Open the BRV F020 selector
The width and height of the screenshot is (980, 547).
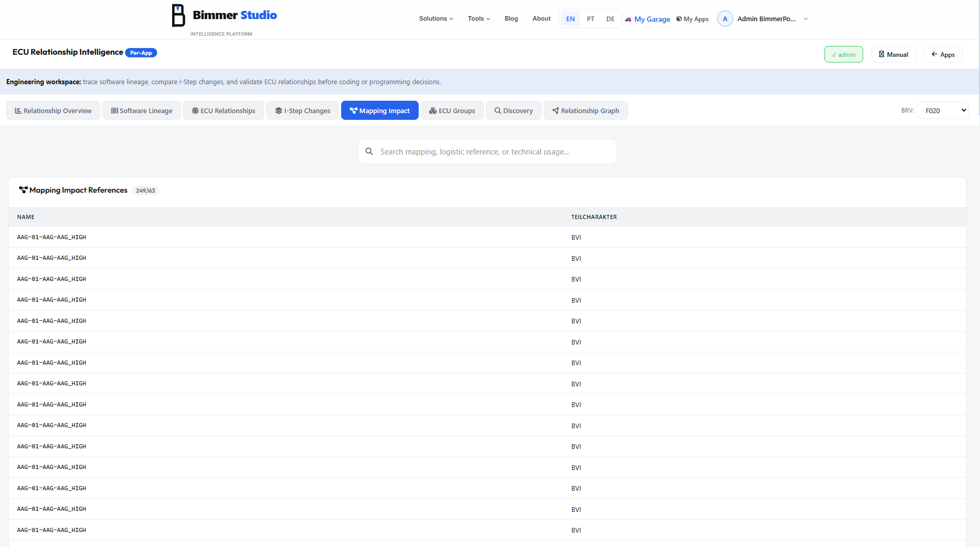[942, 111]
